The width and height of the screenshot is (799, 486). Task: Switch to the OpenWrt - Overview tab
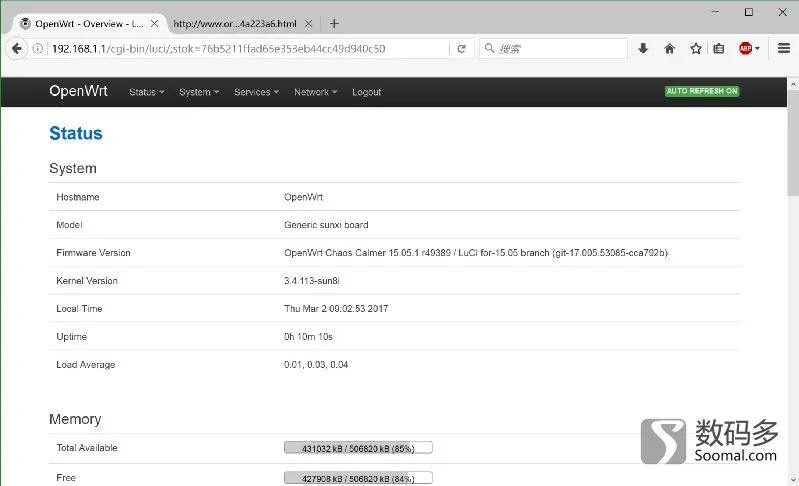89,23
